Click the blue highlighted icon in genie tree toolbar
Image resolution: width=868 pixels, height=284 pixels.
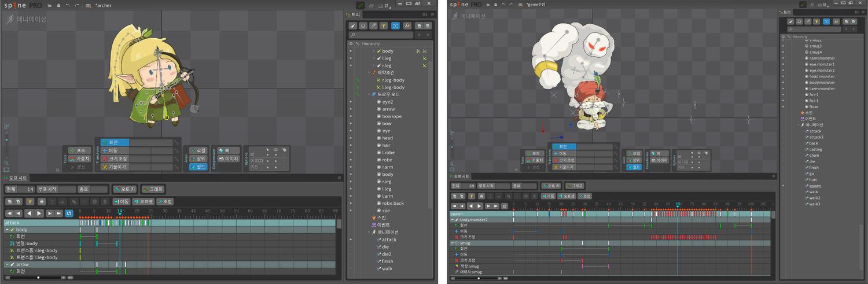point(826,21)
